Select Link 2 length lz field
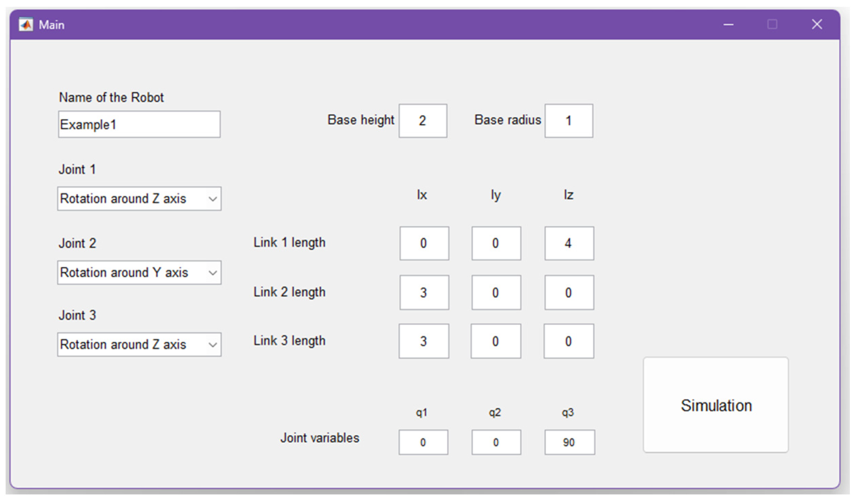Screen dimensions: 856x504 pyautogui.click(x=569, y=292)
